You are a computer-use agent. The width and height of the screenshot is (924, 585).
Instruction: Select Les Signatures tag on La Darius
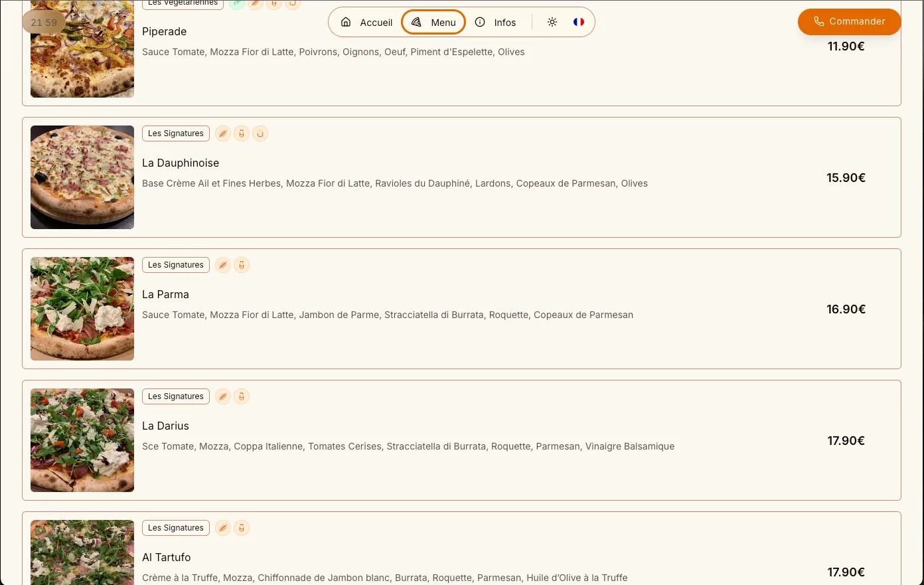point(176,396)
